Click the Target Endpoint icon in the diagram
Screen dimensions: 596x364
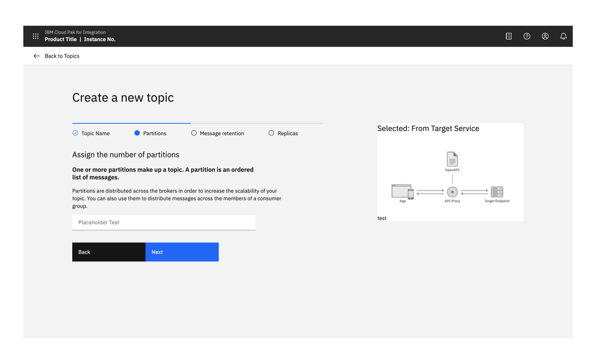(x=497, y=192)
